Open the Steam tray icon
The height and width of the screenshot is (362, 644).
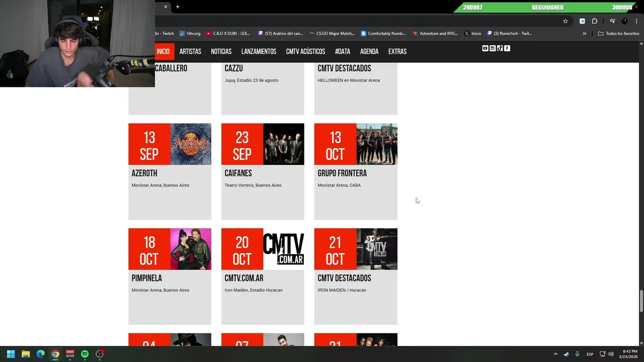point(567,354)
